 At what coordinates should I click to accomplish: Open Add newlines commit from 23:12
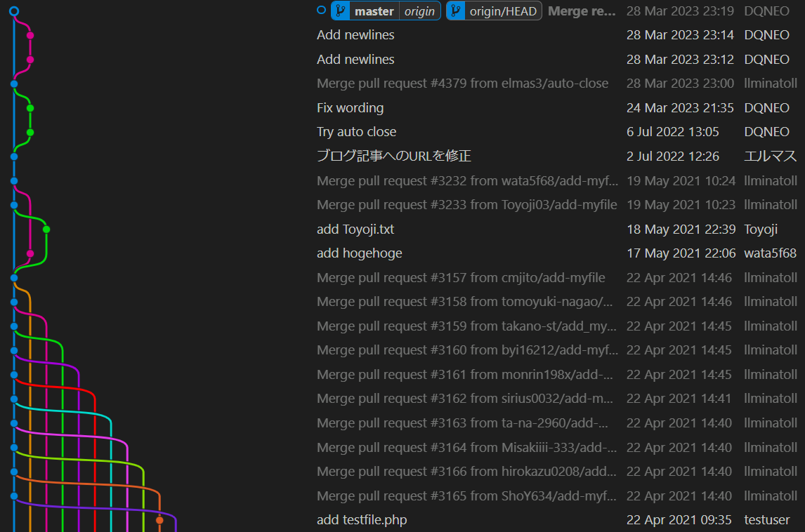(x=355, y=60)
